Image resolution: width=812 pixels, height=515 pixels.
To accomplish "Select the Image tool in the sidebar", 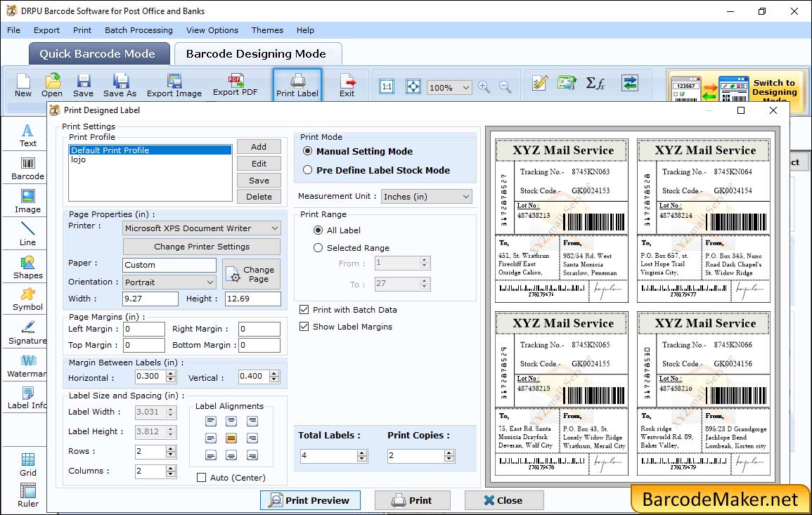I will (x=27, y=202).
